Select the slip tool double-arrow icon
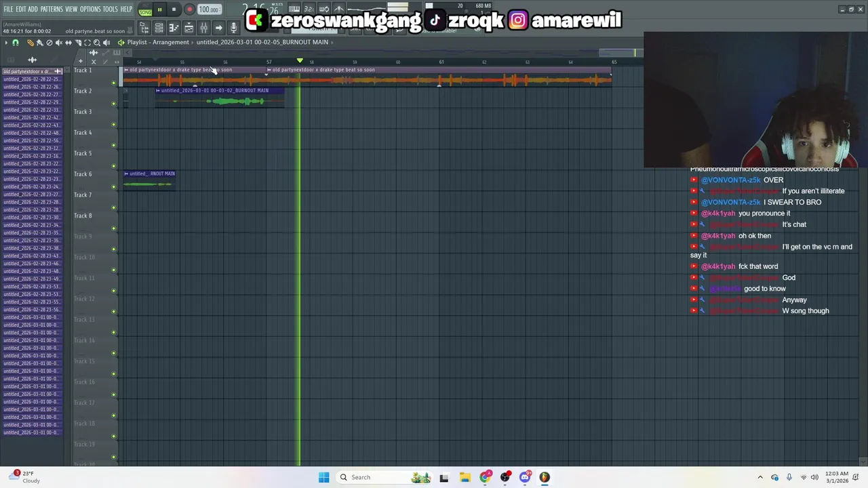This screenshot has height=488, width=868. tap(68, 43)
